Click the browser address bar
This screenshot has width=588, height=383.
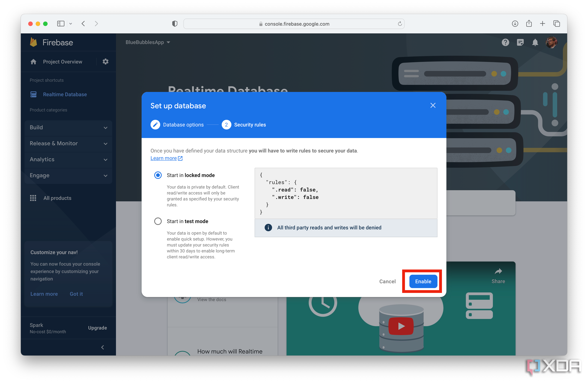pos(294,24)
